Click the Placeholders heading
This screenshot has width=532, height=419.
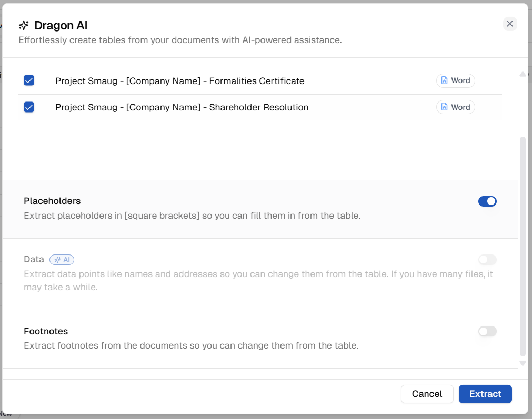pyautogui.click(x=52, y=201)
